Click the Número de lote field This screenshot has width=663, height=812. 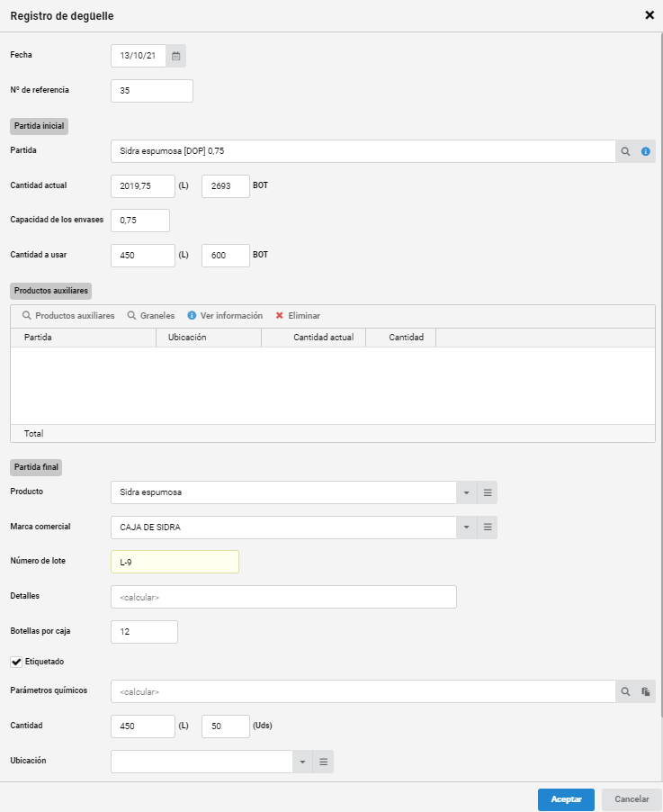[175, 562]
